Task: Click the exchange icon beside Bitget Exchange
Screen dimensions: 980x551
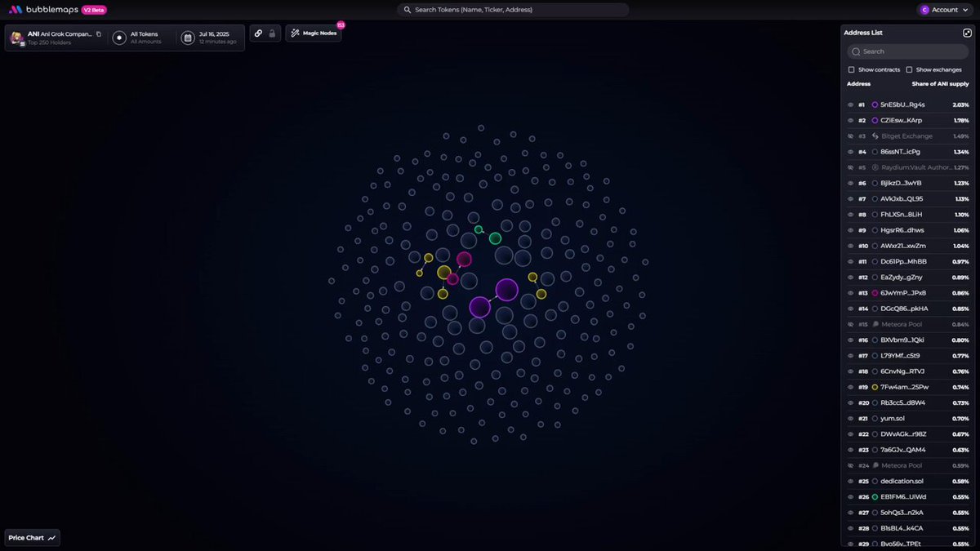Action: [x=875, y=136]
